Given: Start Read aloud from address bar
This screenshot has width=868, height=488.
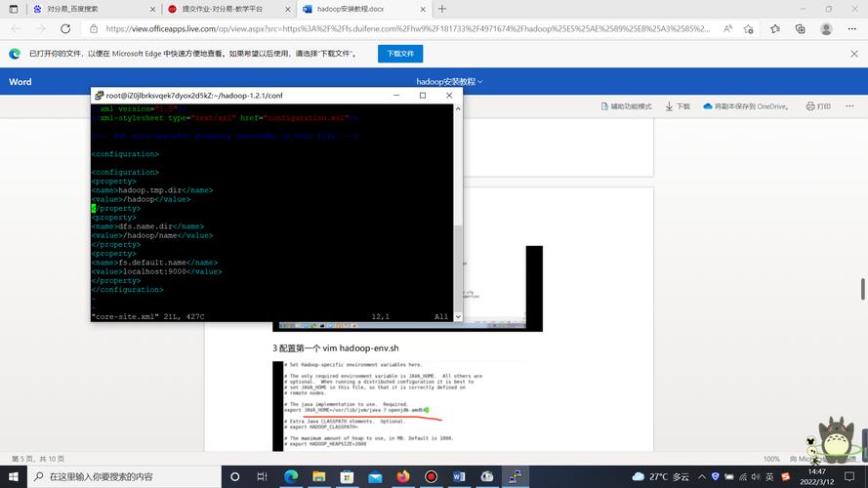Looking at the screenshot, I should 727,28.
